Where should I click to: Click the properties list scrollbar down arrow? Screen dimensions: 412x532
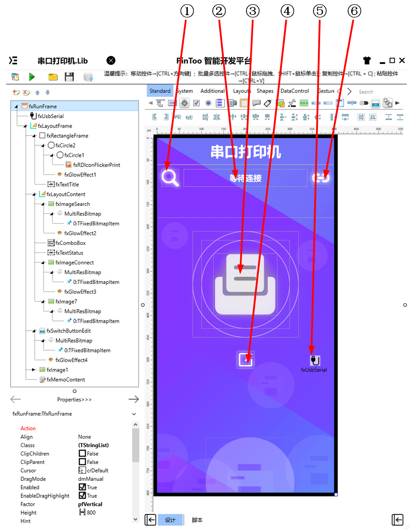click(135, 520)
